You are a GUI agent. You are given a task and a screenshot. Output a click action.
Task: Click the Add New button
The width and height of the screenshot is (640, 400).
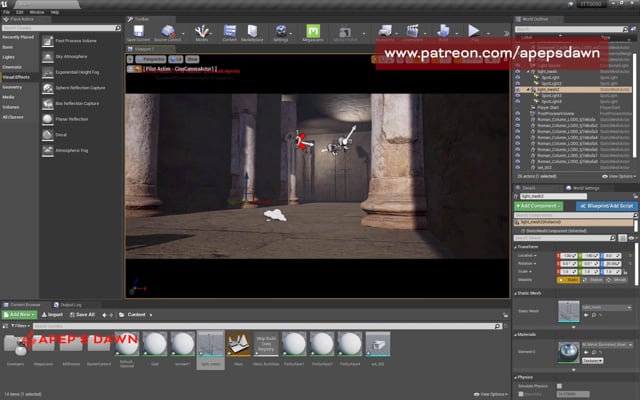click(19, 315)
